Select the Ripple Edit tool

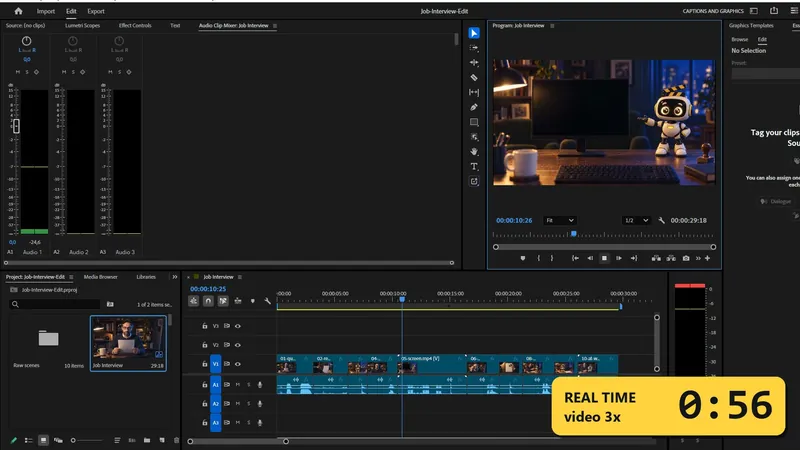[x=474, y=63]
